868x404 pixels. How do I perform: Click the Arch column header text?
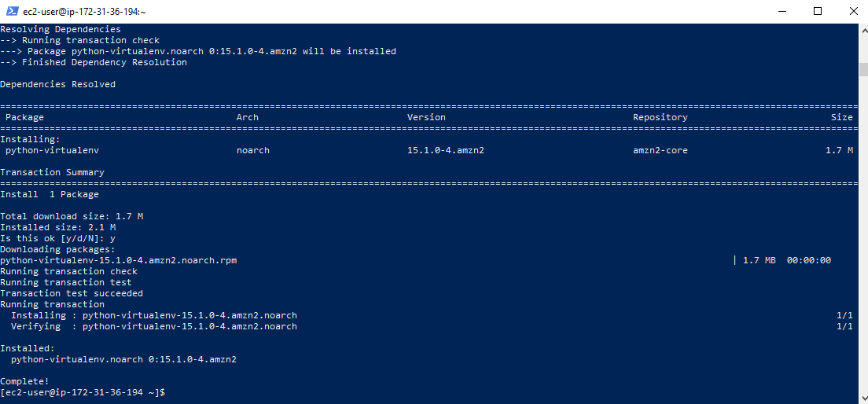(x=248, y=117)
